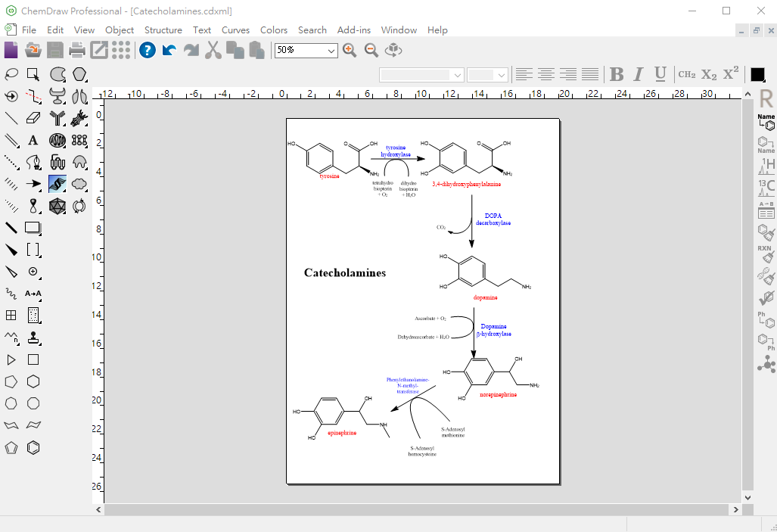The height and width of the screenshot is (532, 777).
Task: Open the File menu
Action: click(x=29, y=30)
